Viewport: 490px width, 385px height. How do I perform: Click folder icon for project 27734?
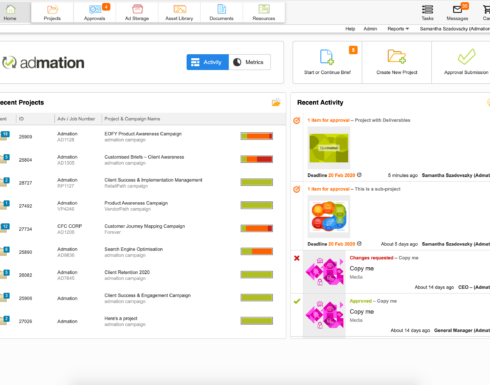coord(4,228)
